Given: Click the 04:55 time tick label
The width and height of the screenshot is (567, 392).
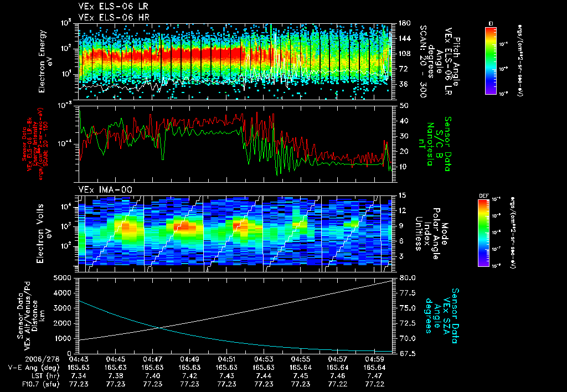Looking at the screenshot, I should pos(301,360).
